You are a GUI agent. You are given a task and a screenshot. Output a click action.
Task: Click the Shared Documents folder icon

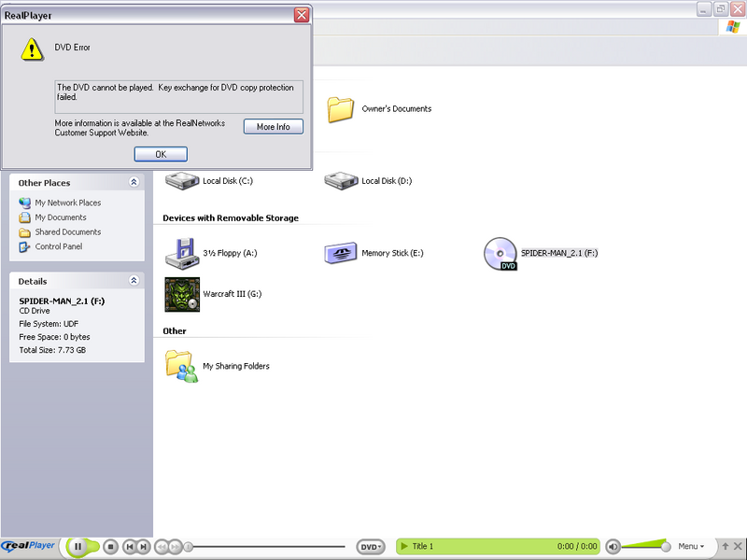pos(25,232)
